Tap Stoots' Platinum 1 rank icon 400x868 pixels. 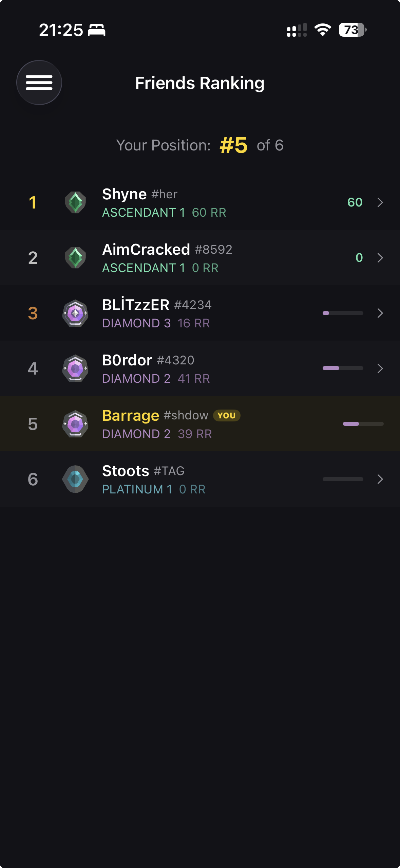[x=75, y=479]
